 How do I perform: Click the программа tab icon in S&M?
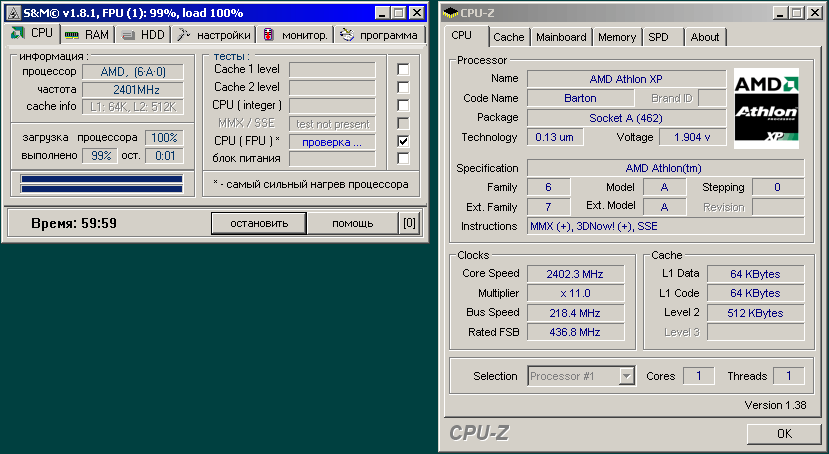(347, 35)
